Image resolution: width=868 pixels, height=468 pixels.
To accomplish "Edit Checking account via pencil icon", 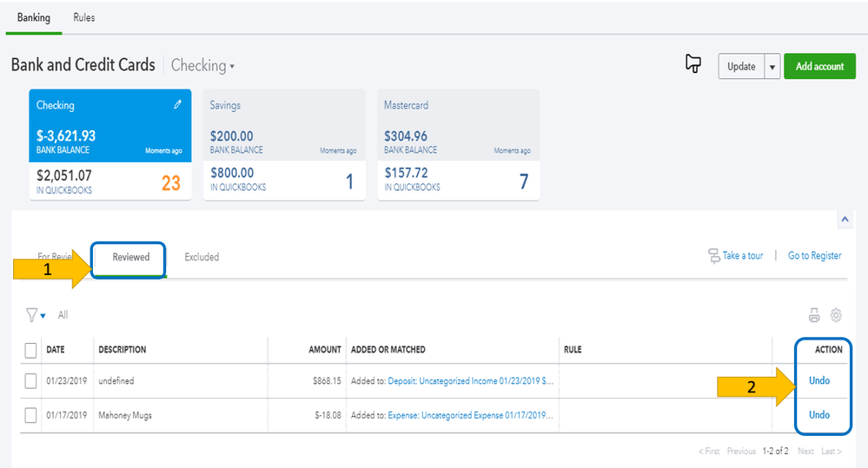I will [x=177, y=104].
